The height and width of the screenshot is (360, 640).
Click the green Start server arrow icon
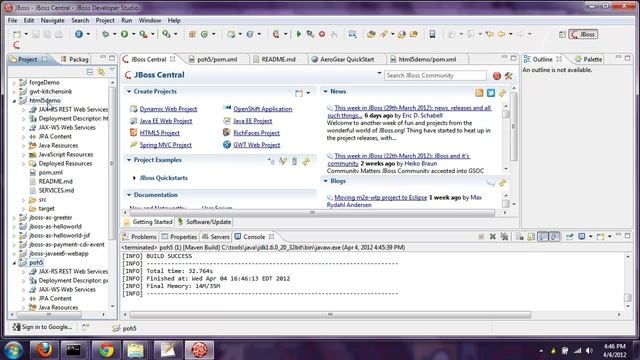click(298, 34)
